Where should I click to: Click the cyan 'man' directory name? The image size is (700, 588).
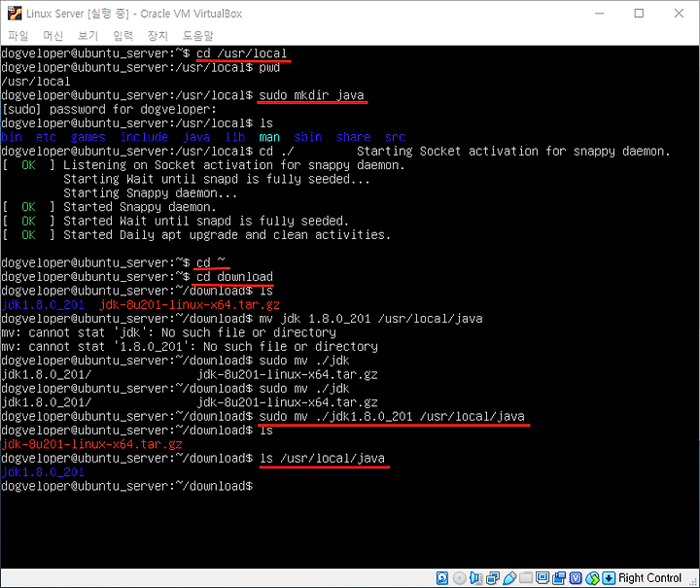269,137
